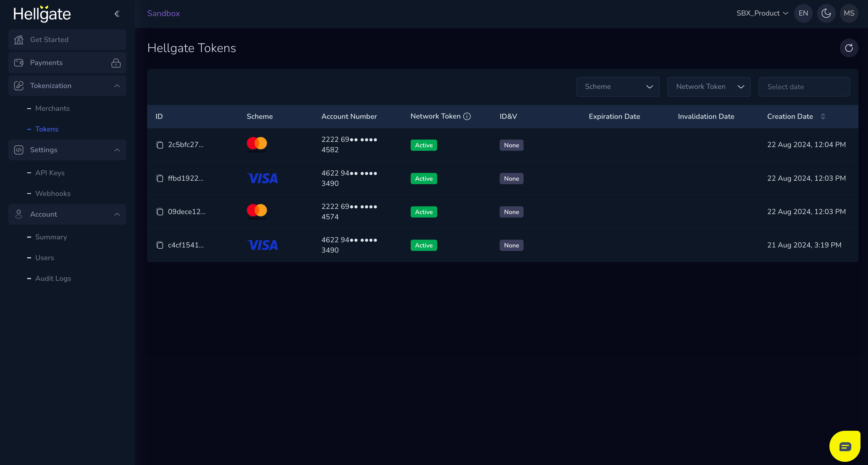Open the yellow chat support widget
This screenshot has width=868, height=465.
coord(845,446)
